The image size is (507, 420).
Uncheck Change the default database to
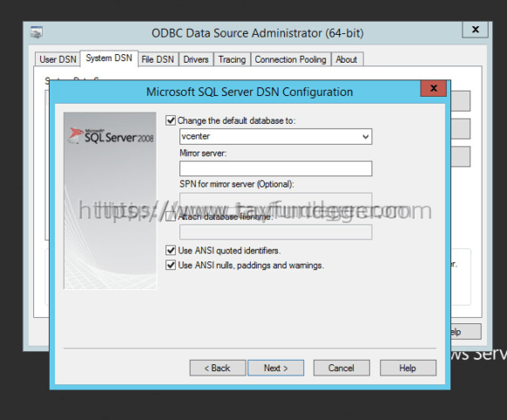click(x=171, y=120)
